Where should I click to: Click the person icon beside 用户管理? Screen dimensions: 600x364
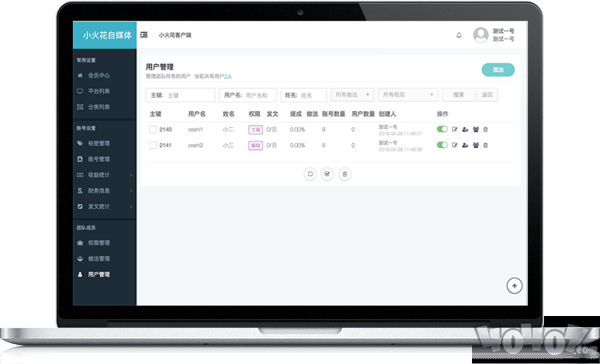pyautogui.click(x=80, y=274)
